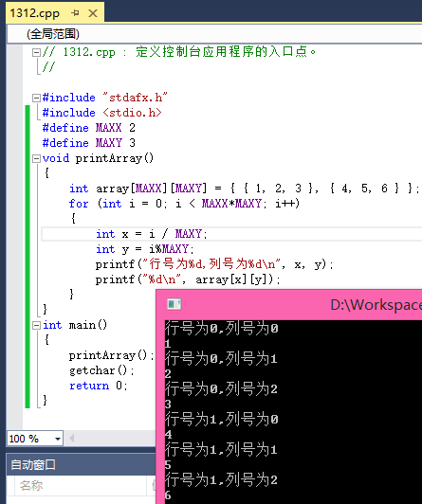Click the getchar() call in main
422x504 pixels.
101,370
